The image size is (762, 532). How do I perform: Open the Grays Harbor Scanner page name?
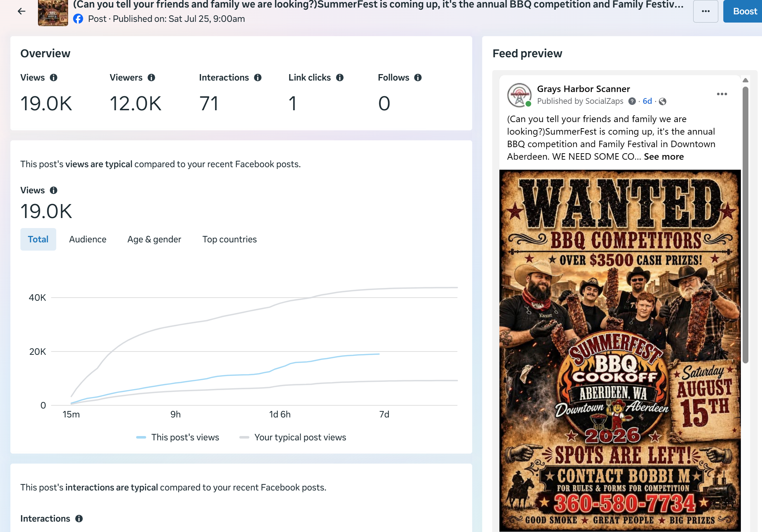click(x=583, y=89)
